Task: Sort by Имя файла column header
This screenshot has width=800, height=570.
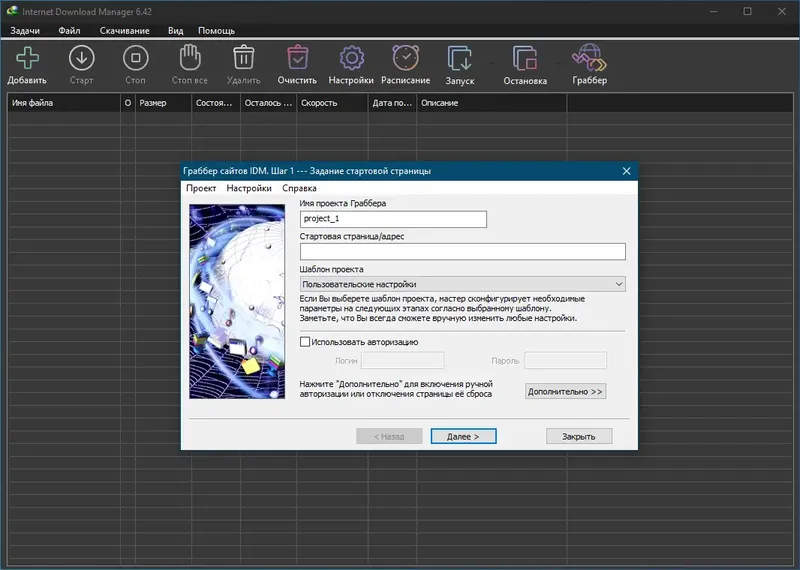Action: [x=64, y=103]
